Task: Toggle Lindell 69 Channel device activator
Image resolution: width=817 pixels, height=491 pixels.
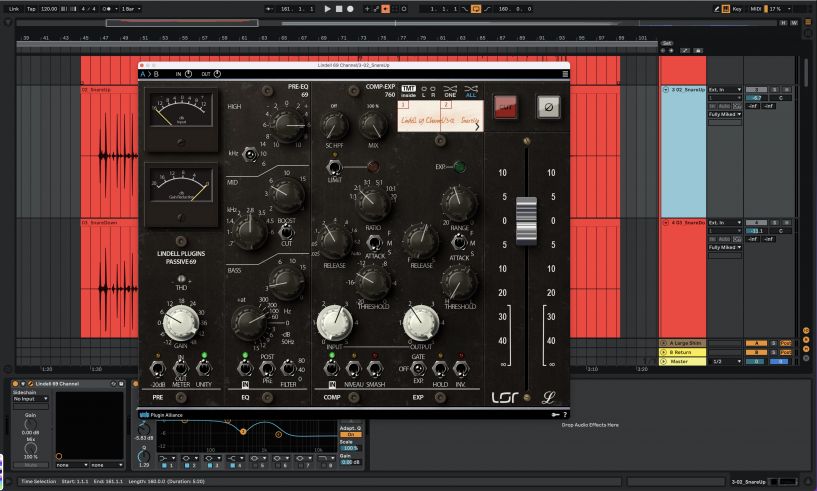Action: coord(16,384)
